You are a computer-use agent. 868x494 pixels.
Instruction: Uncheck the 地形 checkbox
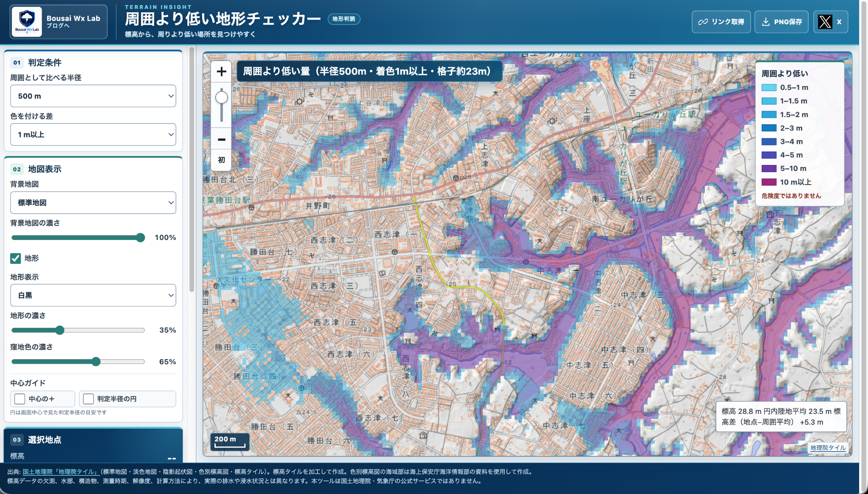[16, 258]
